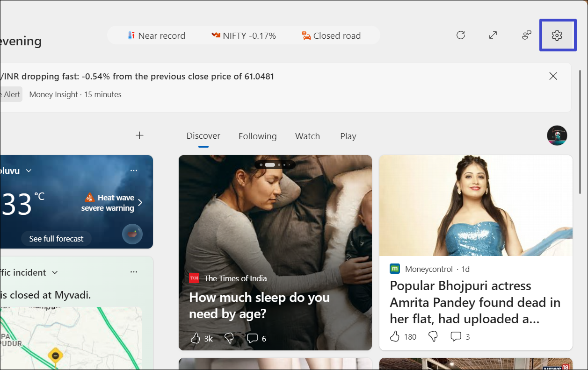Open Heat wave severe warning chevron
Screen dimensions: 588x370
point(140,203)
